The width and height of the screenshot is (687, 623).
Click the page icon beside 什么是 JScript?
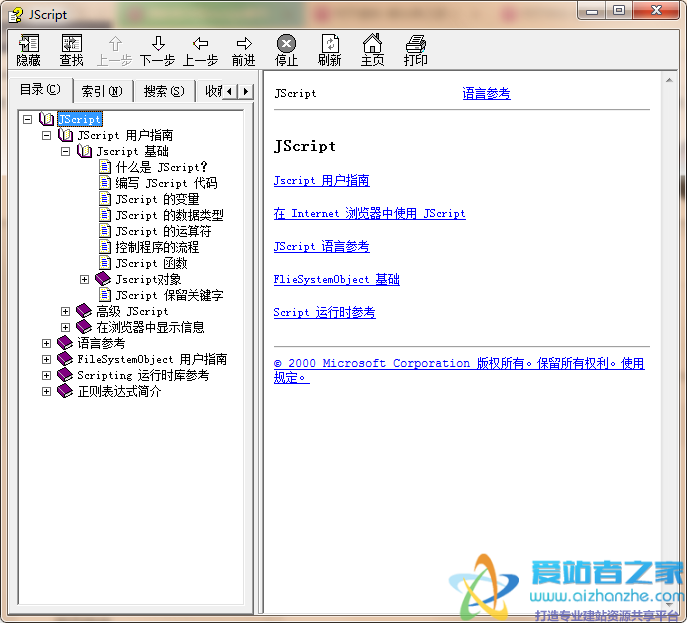pos(105,167)
